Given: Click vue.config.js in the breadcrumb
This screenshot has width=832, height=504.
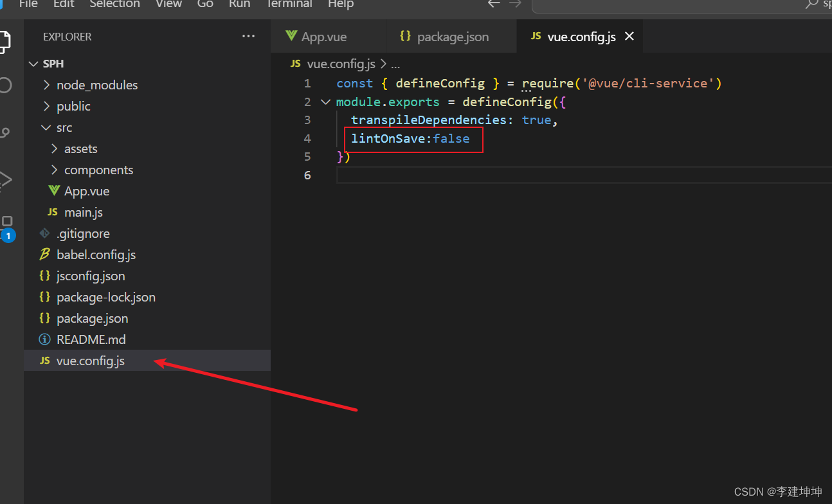Looking at the screenshot, I should (x=340, y=64).
